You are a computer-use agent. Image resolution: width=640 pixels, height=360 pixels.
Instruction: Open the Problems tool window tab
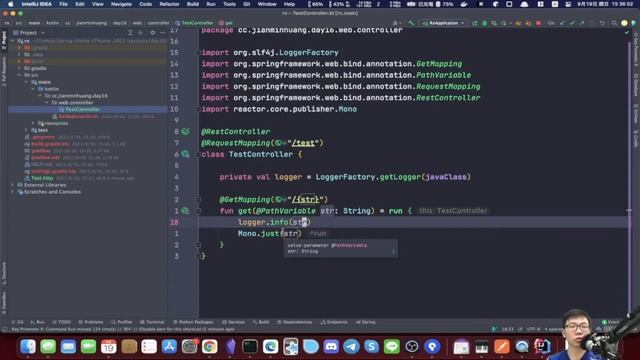click(91, 322)
